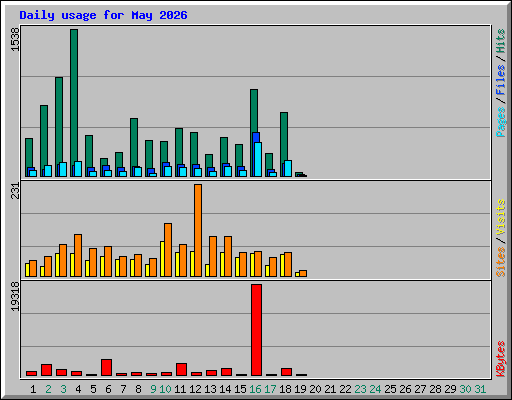Click the 19318 KBytes axis value

coord(15,297)
